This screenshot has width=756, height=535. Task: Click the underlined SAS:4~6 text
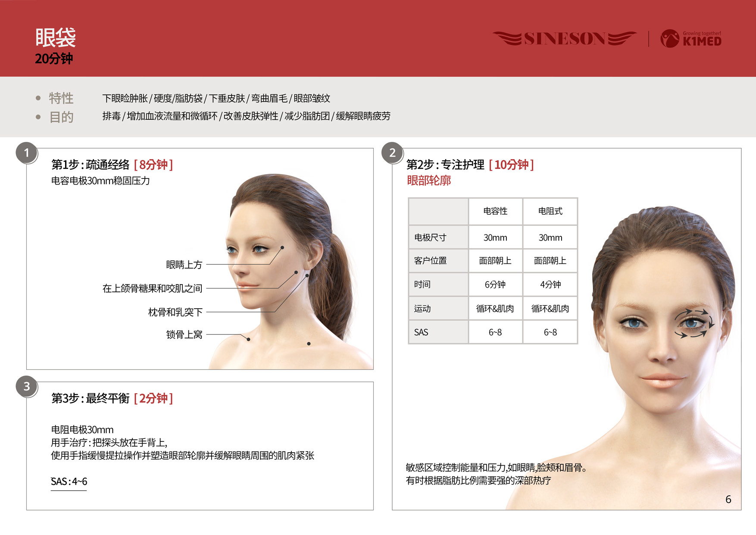coord(69,482)
